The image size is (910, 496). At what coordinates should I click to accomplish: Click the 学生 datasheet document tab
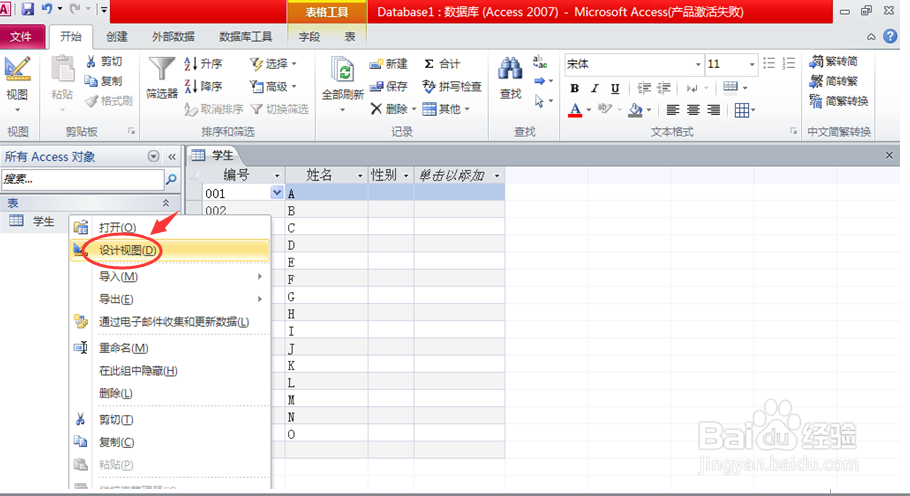pos(214,155)
